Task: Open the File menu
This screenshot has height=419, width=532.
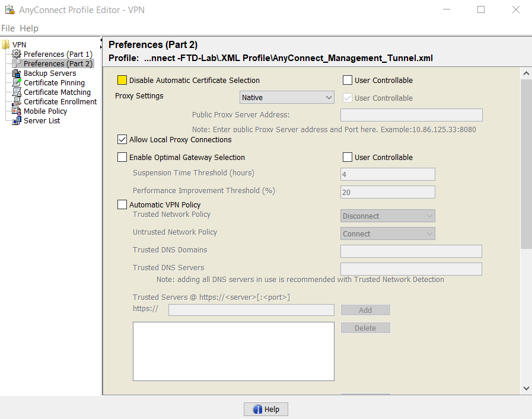Action: tap(8, 28)
